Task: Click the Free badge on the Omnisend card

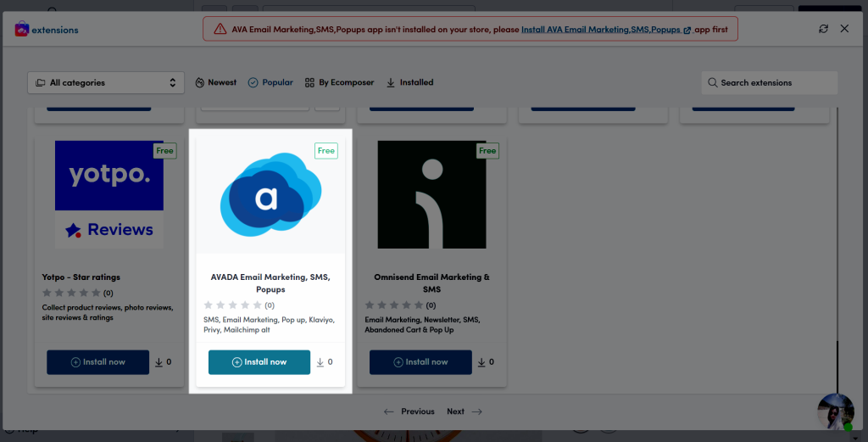Action: click(487, 151)
